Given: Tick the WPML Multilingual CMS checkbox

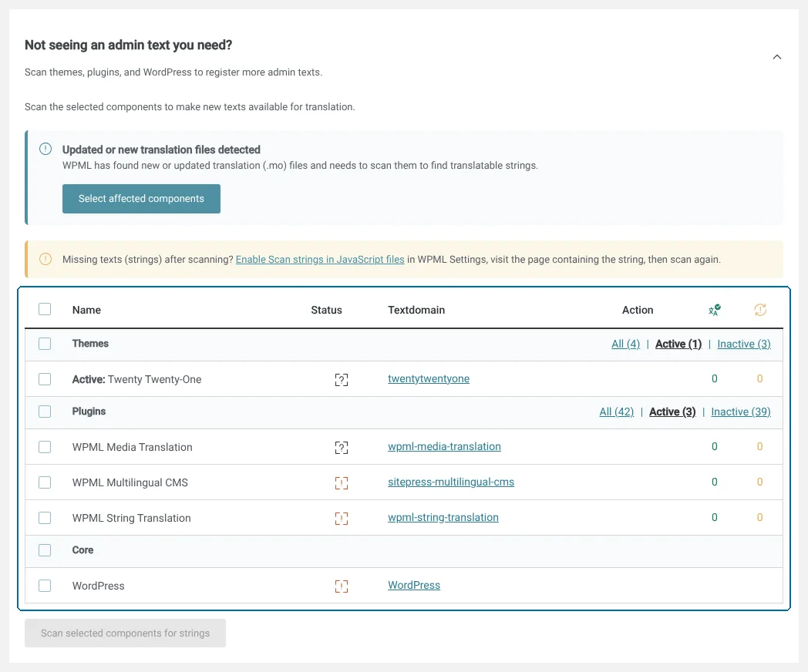Looking at the screenshot, I should click(x=45, y=482).
